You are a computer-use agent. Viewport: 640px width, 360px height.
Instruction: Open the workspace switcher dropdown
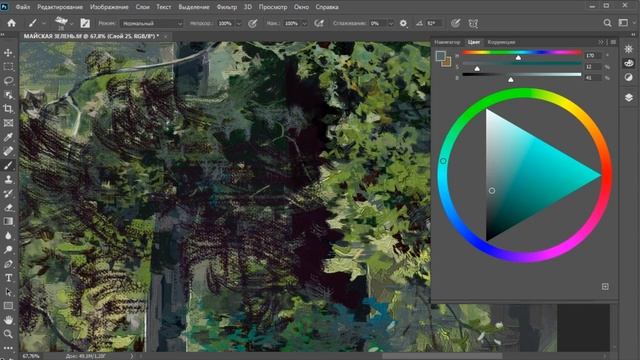click(625, 23)
